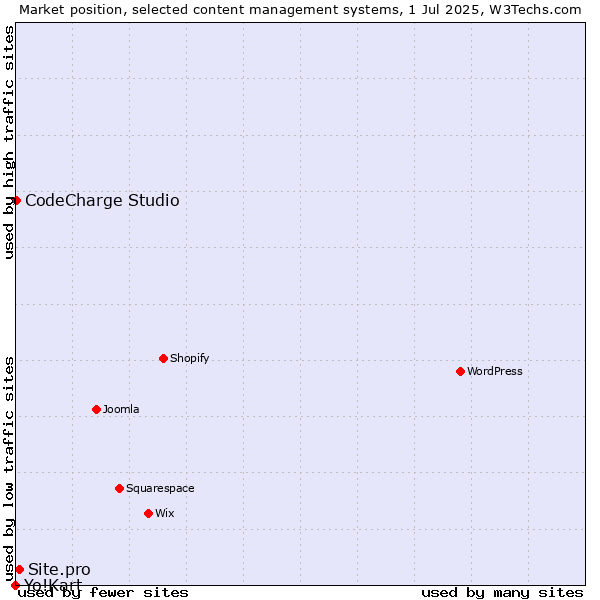
Task: Click the 'Squarespace' label
Action: (x=160, y=488)
